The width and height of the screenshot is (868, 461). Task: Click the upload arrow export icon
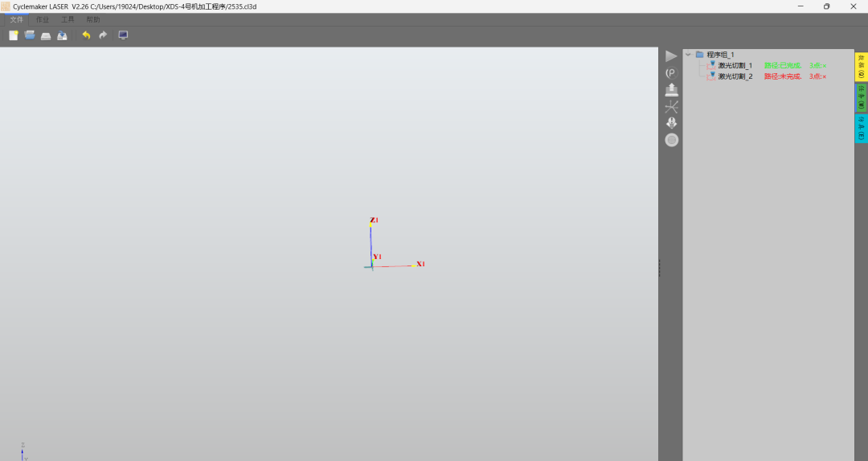671,90
